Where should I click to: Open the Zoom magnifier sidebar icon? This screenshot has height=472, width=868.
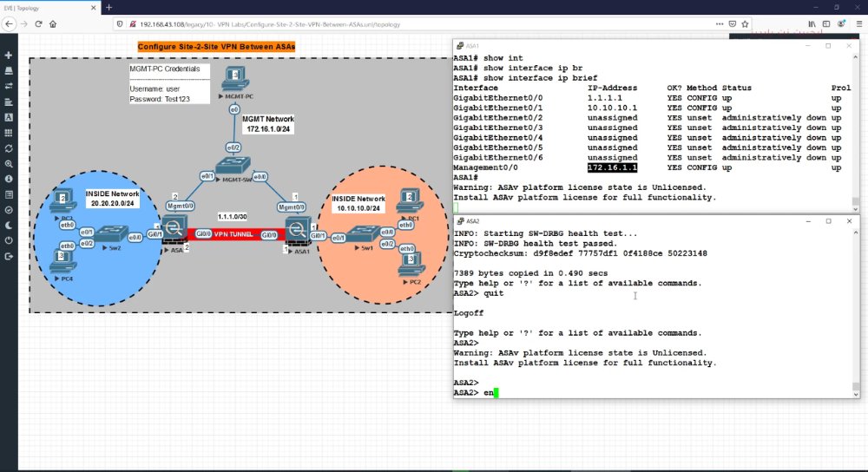coord(9,164)
